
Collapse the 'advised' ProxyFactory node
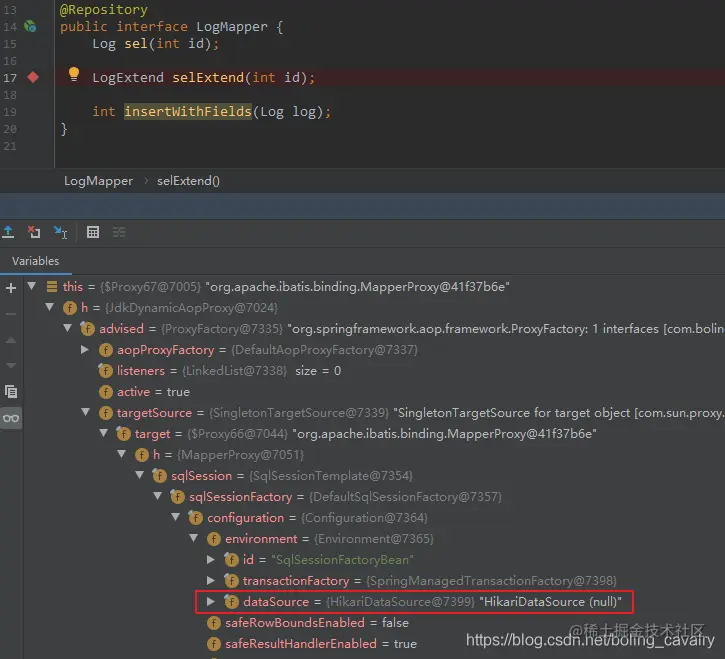coord(68,328)
